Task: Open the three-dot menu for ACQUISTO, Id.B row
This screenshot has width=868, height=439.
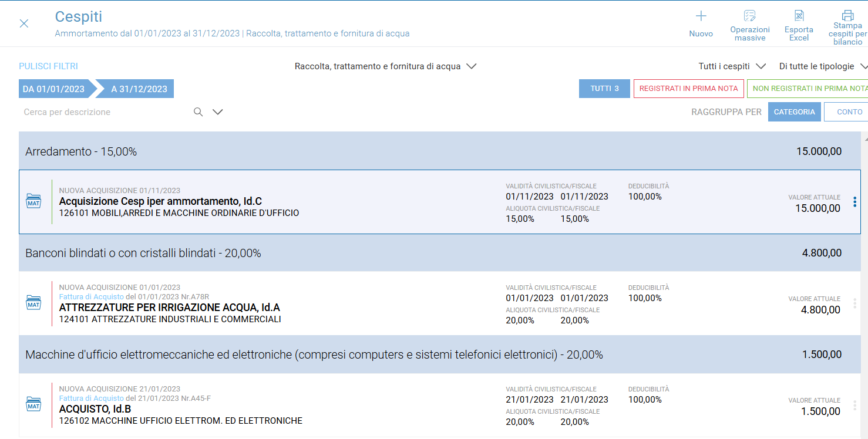Action: [x=854, y=405]
